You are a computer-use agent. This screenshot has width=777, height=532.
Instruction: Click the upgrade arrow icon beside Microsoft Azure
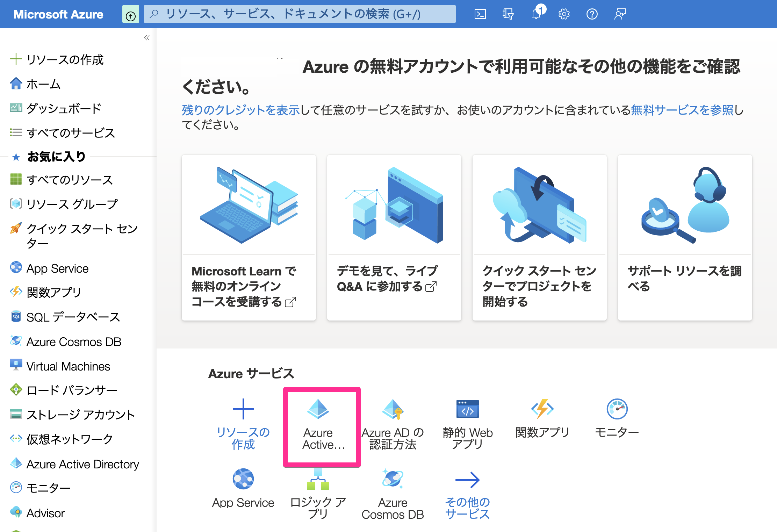130,15
